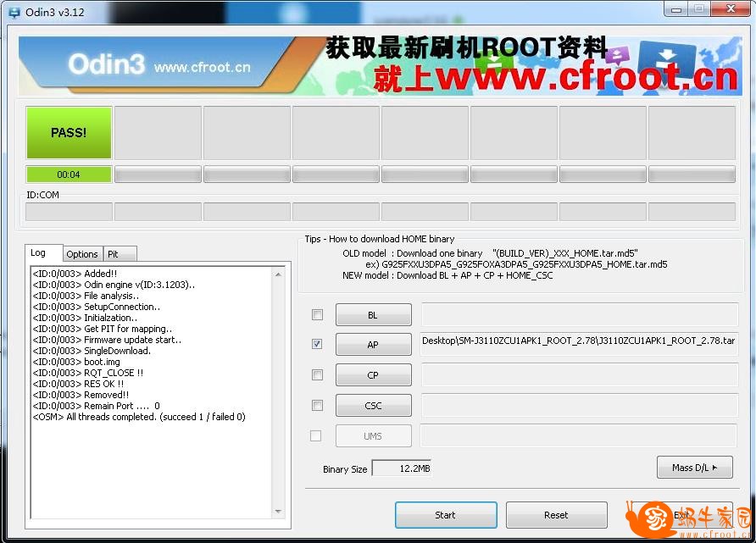Click the AP file path field
This screenshot has width=756, height=543.
click(579, 344)
